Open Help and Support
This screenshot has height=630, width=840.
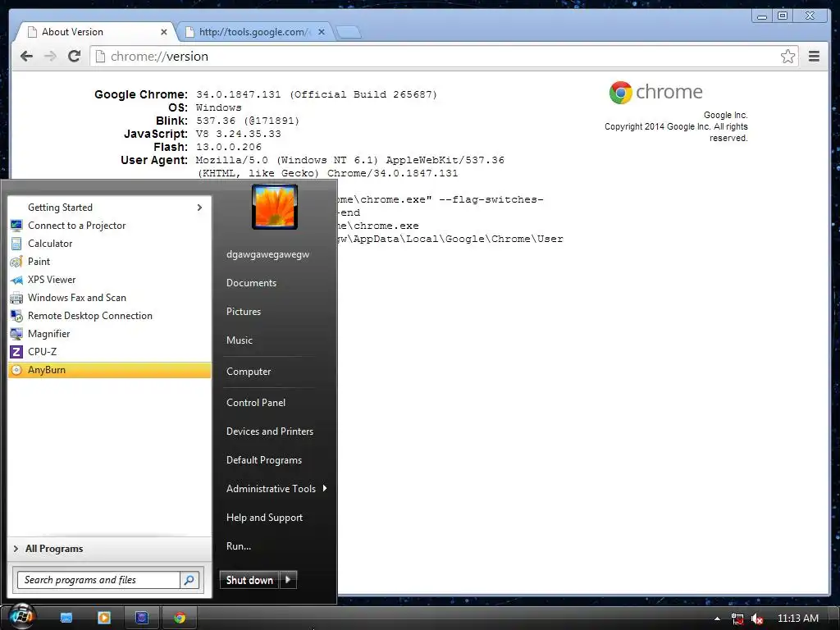[x=265, y=518]
